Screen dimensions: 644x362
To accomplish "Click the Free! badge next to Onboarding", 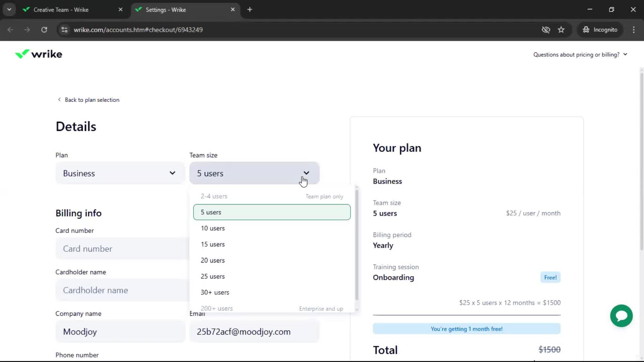I will pyautogui.click(x=550, y=278).
